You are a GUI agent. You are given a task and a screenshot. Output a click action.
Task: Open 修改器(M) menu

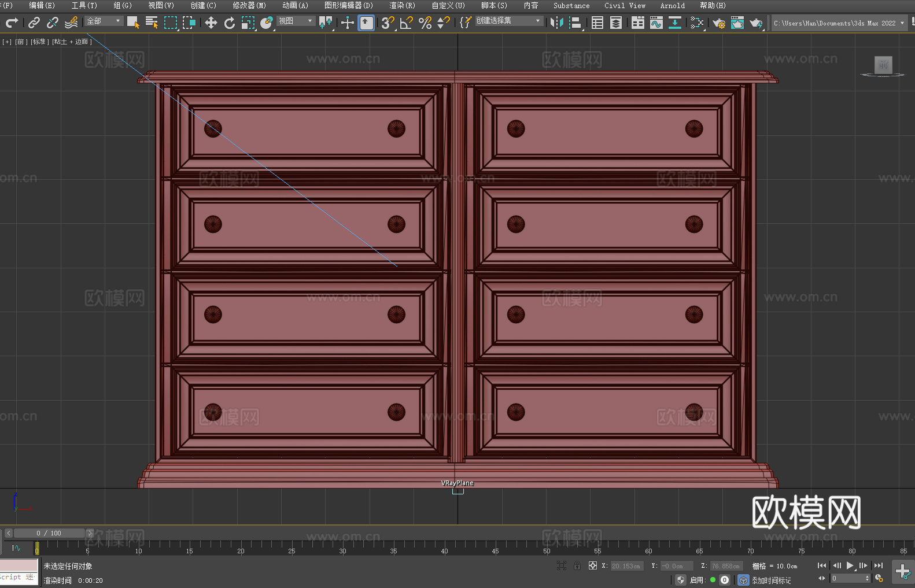tap(249, 5)
